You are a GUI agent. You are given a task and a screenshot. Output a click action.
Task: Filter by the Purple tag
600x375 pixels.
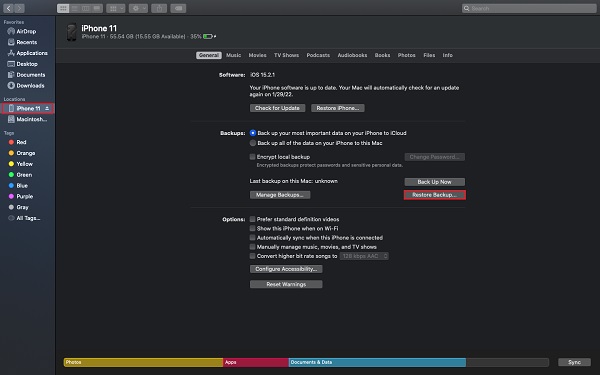[x=24, y=196]
